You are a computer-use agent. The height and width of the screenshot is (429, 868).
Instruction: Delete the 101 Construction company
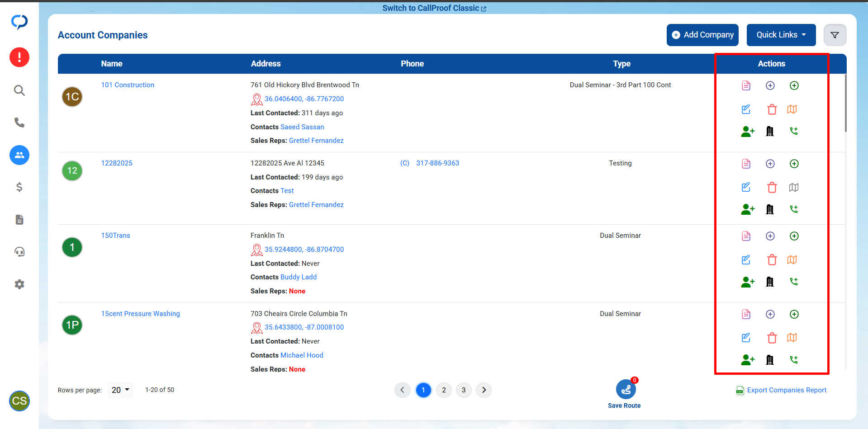(772, 109)
